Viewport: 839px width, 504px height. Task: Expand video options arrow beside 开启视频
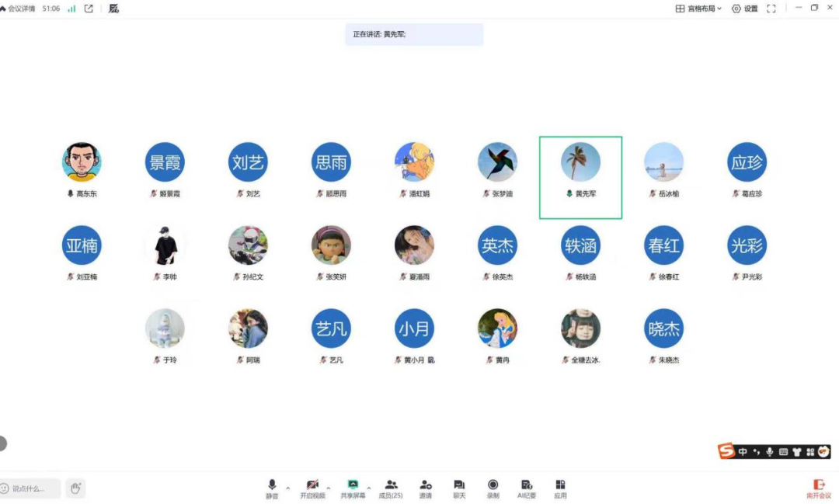[x=329, y=488]
